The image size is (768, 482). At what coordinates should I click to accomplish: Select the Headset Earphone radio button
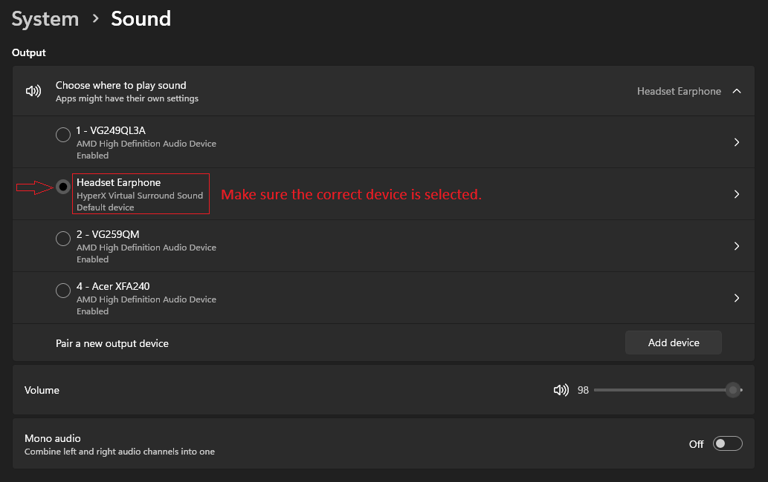click(63, 186)
